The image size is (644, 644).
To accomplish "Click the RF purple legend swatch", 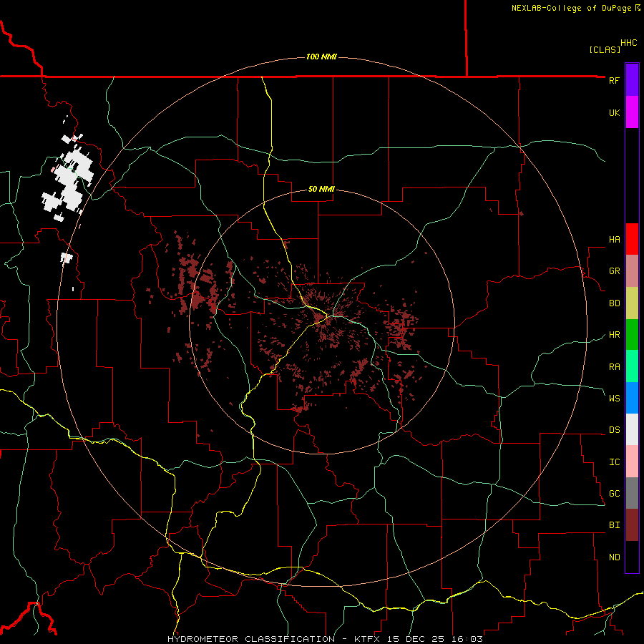I will (632, 80).
